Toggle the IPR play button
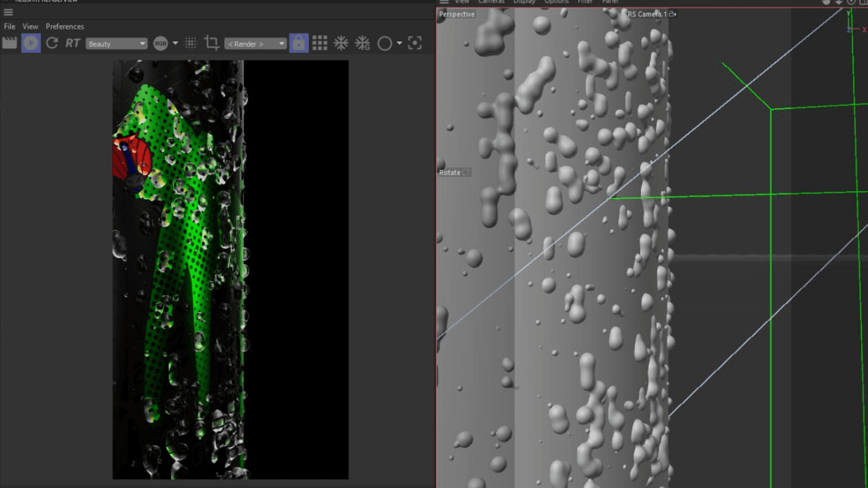The image size is (868, 488). coord(31,43)
